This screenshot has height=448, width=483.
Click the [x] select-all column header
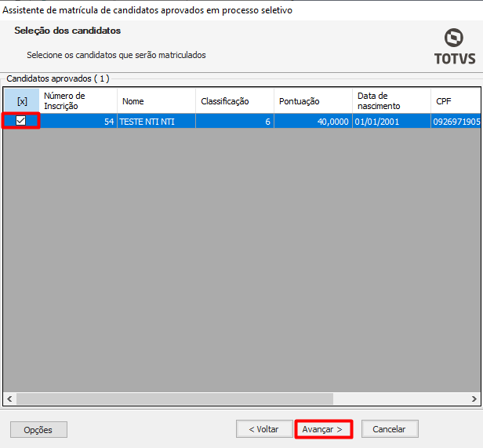click(x=21, y=101)
